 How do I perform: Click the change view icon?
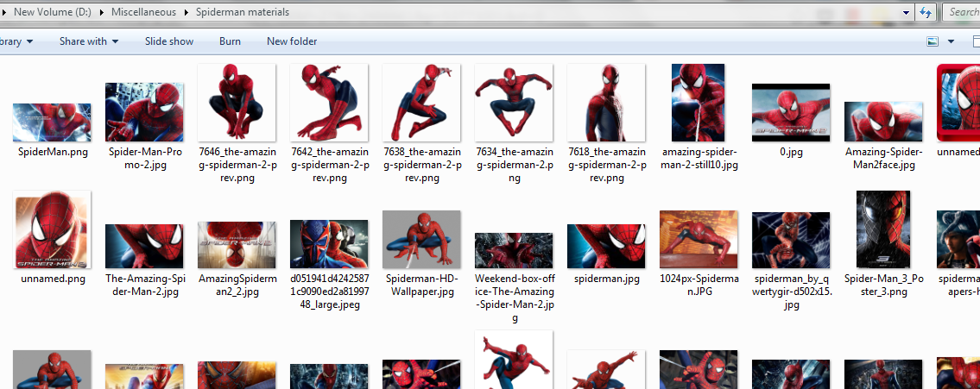pos(933,41)
